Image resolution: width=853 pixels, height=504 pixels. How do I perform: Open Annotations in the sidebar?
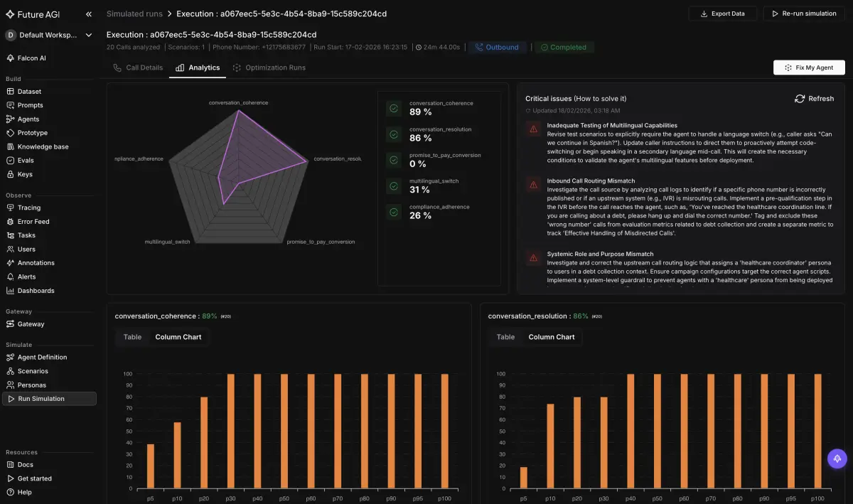coord(36,263)
